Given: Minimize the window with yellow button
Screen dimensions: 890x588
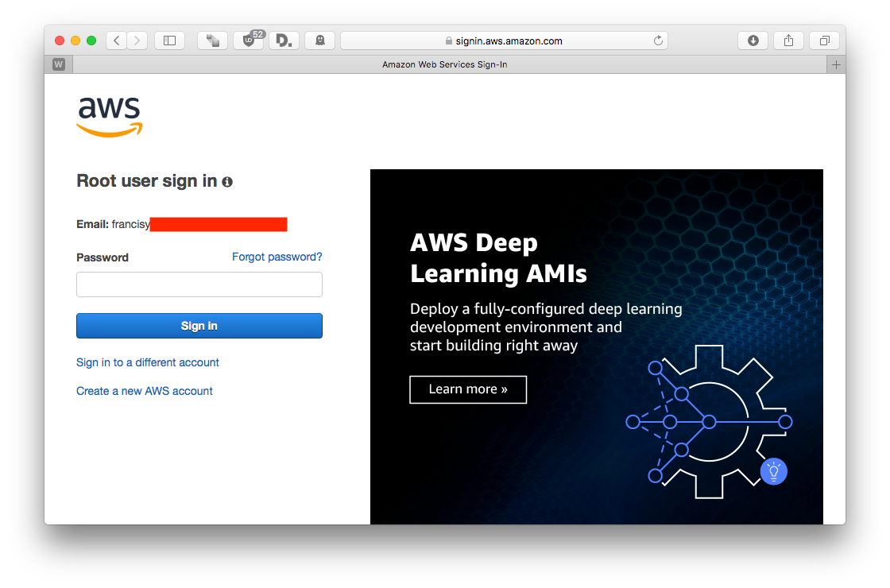Looking at the screenshot, I should [x=75, y=41].
